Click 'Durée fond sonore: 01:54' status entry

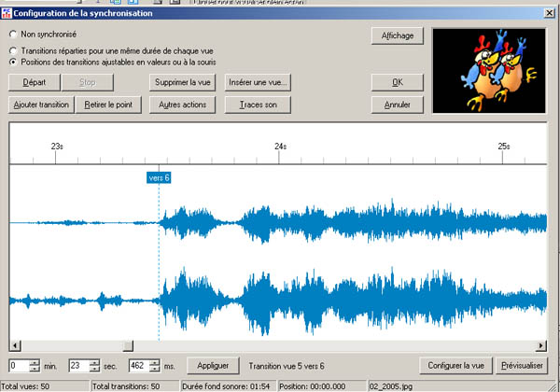point(229,386)
